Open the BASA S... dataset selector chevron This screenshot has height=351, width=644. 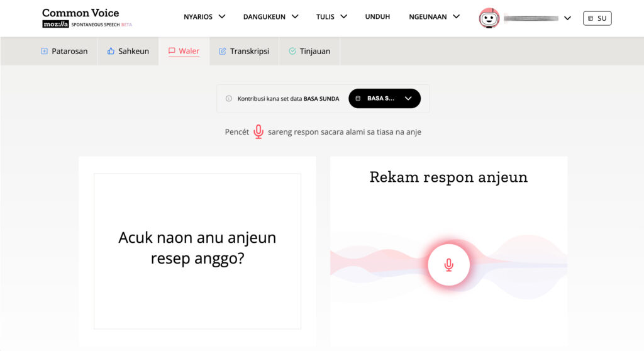(x=408, y=99)
